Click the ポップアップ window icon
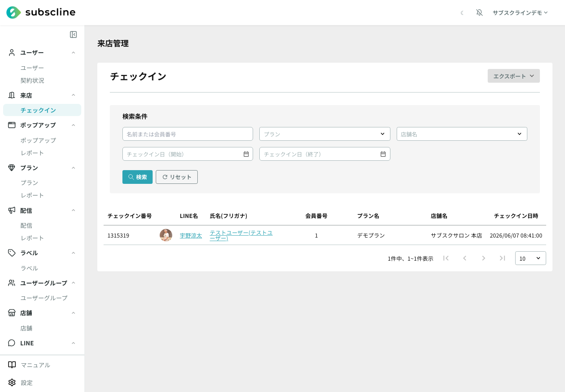 tap(12, 125)
